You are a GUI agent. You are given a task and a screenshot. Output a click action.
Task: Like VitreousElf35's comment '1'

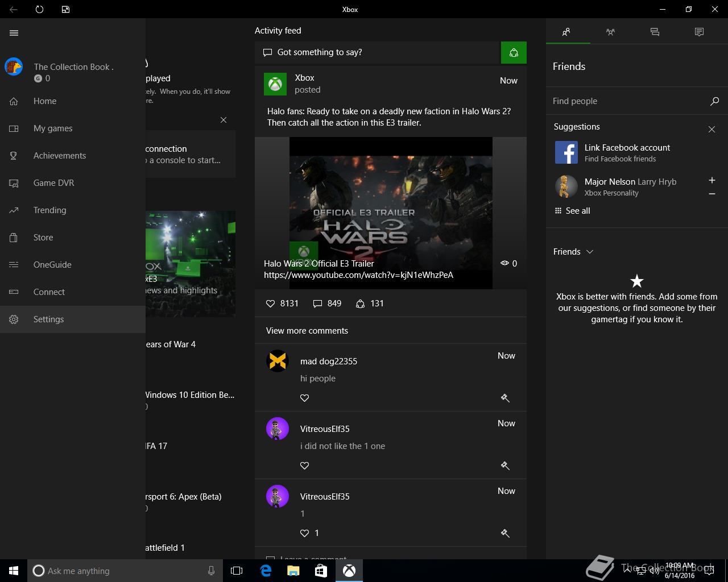tap(305, 533)
